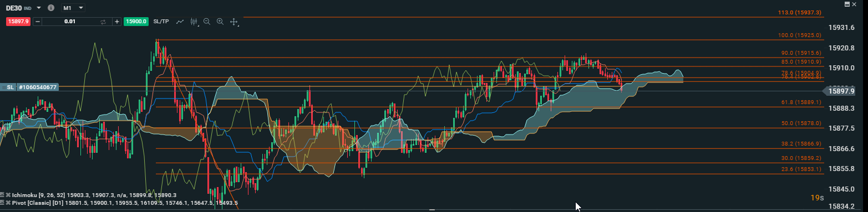Buy at 15900.0 with green button
Image resolution: width=868 pixels, height=212 pixels.
[136, 22]
